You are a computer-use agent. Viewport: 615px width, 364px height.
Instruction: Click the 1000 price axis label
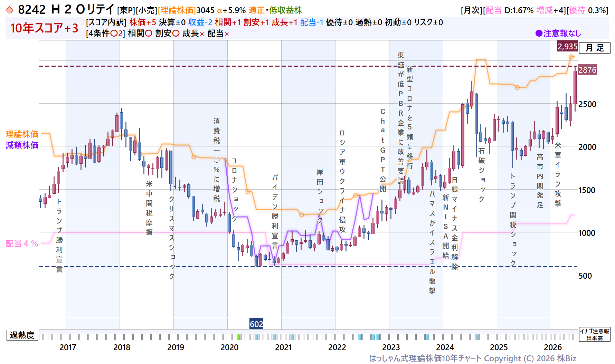(x=587, y=233)
